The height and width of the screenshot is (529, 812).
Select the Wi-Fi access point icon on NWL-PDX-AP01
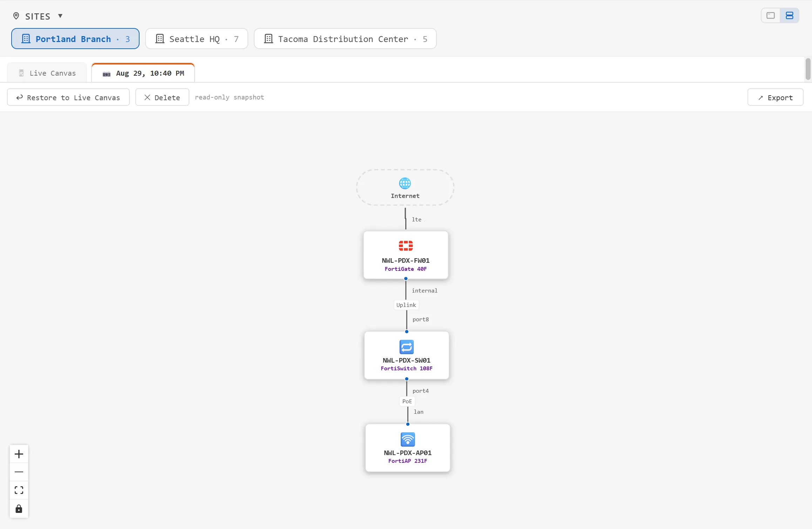(408, 439)
